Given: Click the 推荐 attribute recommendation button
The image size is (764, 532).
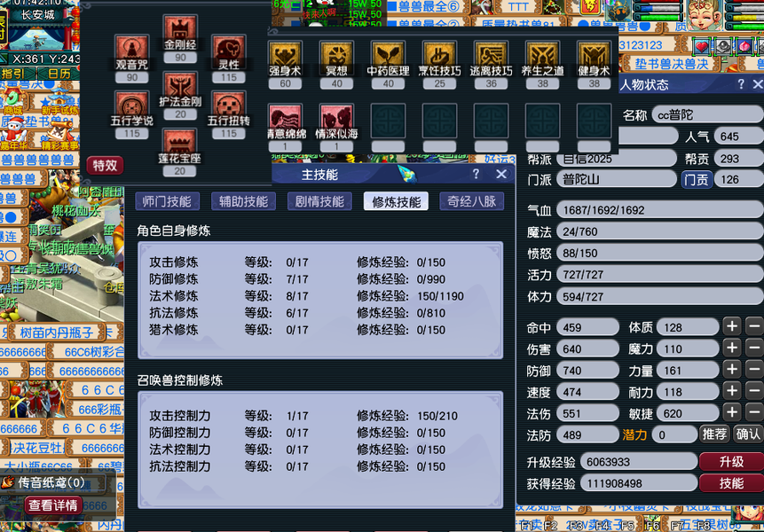Looking at the screenshot, I should point(713,434).
